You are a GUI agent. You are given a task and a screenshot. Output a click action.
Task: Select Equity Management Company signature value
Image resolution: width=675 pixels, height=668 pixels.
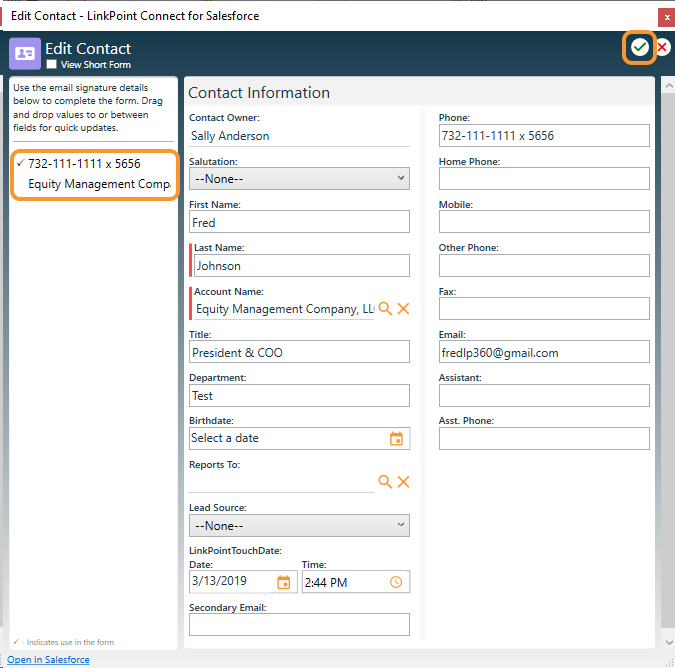[99, 184]
